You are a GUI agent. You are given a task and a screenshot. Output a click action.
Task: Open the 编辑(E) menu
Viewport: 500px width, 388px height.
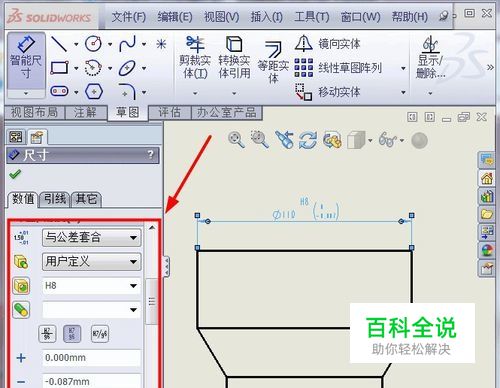click(175, 16)
